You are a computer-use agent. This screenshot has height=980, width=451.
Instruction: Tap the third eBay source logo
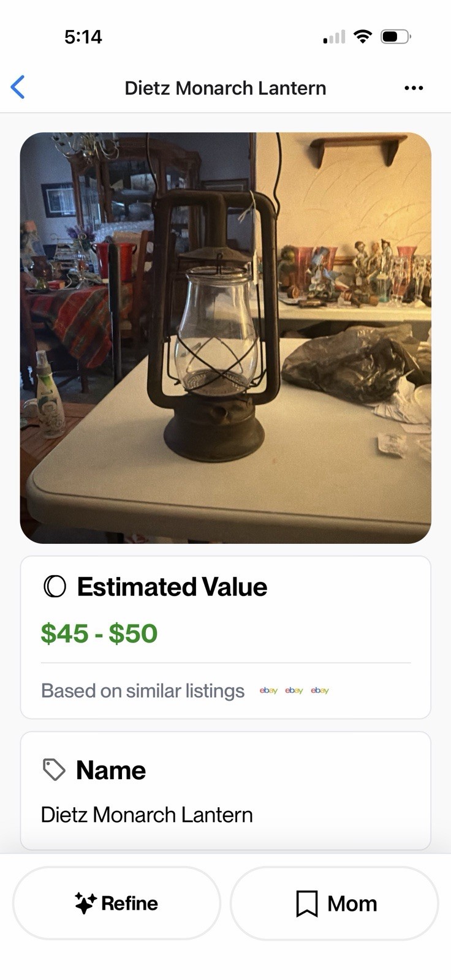pos(320,691)
